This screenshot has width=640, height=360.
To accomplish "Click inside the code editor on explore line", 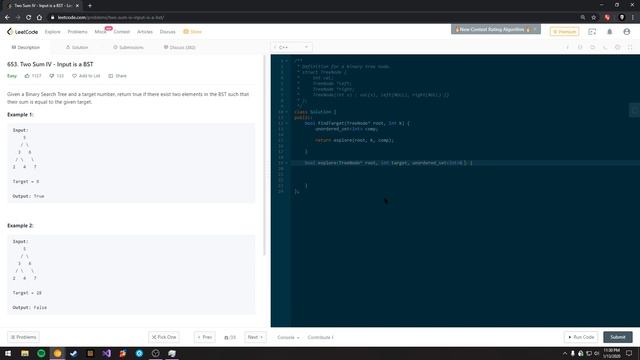I will coord(465,163).
